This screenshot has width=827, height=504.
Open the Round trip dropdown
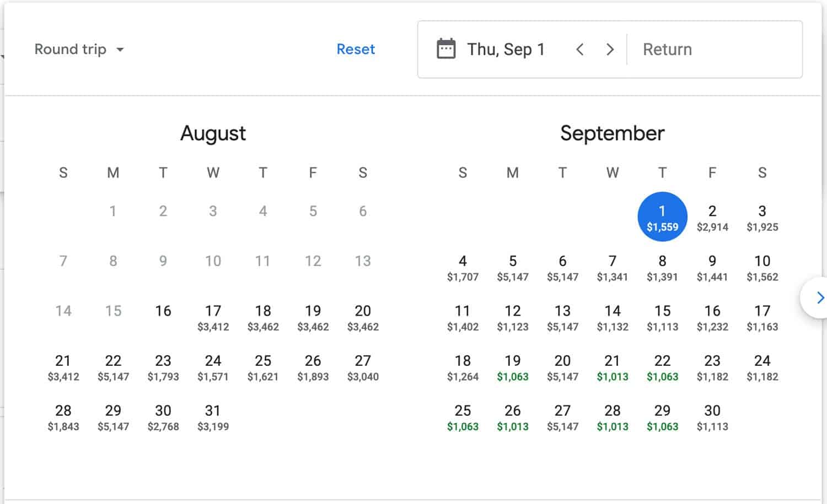[79, 50]
